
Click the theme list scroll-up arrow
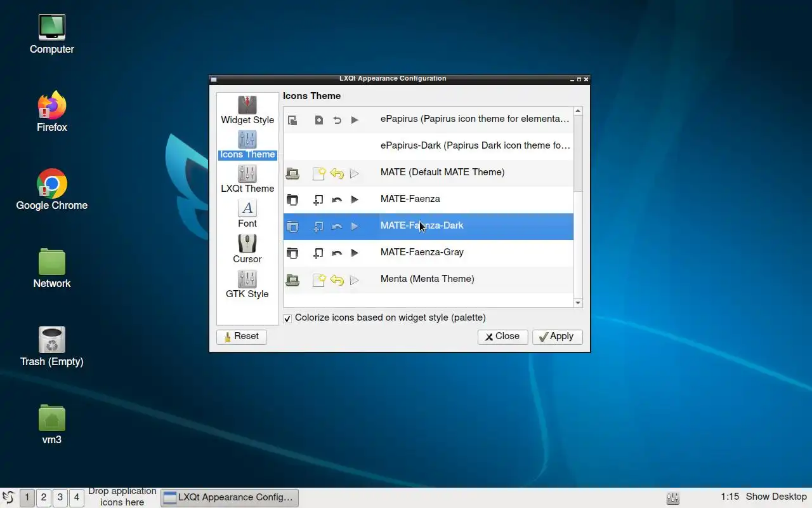(578, 111)
